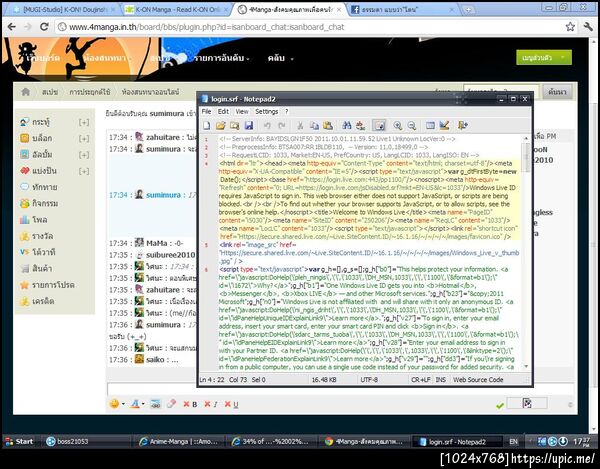Open the browser wrench menu

pyautogui.click(x=588, y=27)
